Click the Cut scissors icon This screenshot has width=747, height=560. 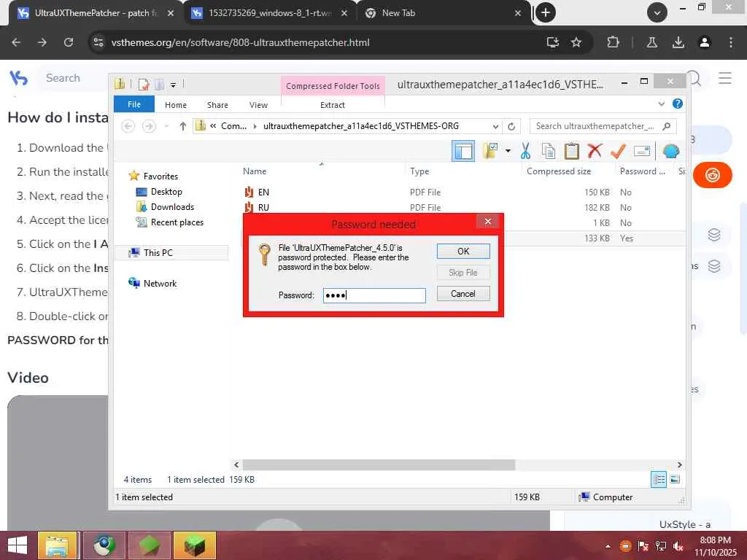click(525, 152)
